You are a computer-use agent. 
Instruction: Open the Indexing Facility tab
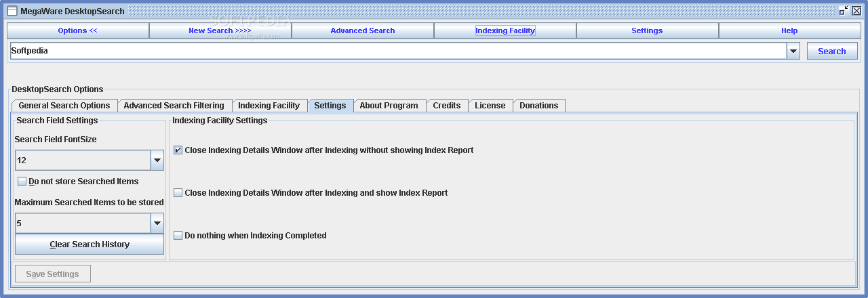pos(269,106)
